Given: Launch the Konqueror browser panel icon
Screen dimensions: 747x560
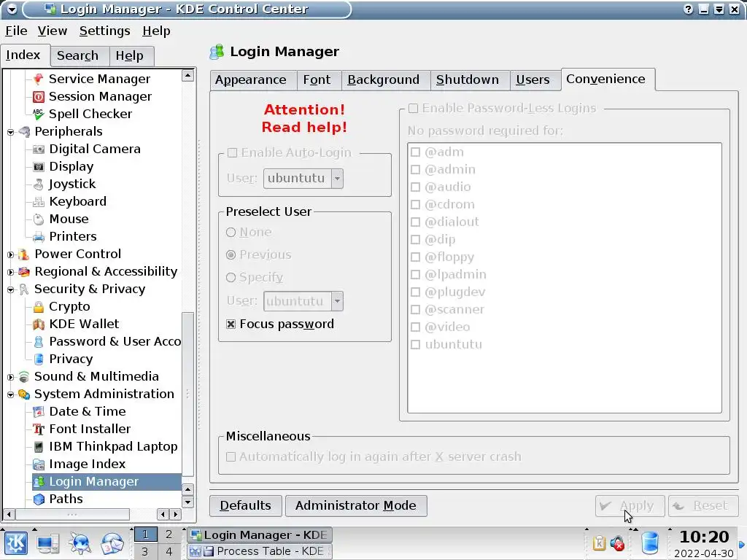Looking at the screenshot, I should 80,543.
